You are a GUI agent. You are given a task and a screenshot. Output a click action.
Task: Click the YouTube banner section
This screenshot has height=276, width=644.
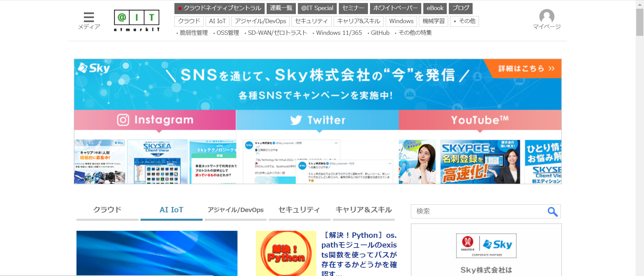pyautogui.click(x=480, y=120)
